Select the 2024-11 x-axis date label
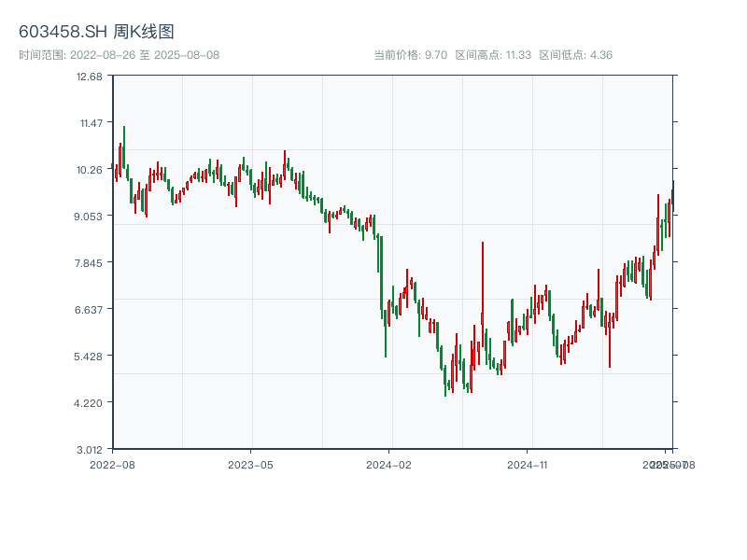Viewport: 747px width, 560px height. (x=528, y=464)
